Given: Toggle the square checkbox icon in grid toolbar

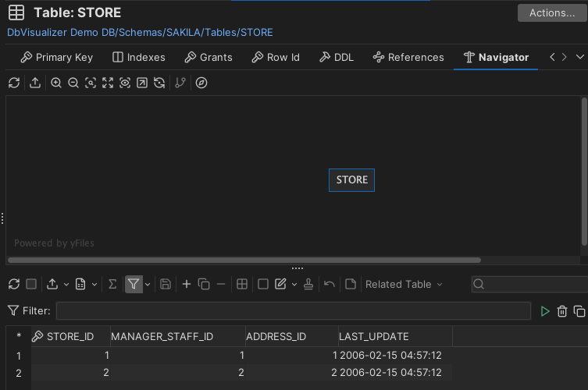Looking at the screenshot, I should pos(263,285).
